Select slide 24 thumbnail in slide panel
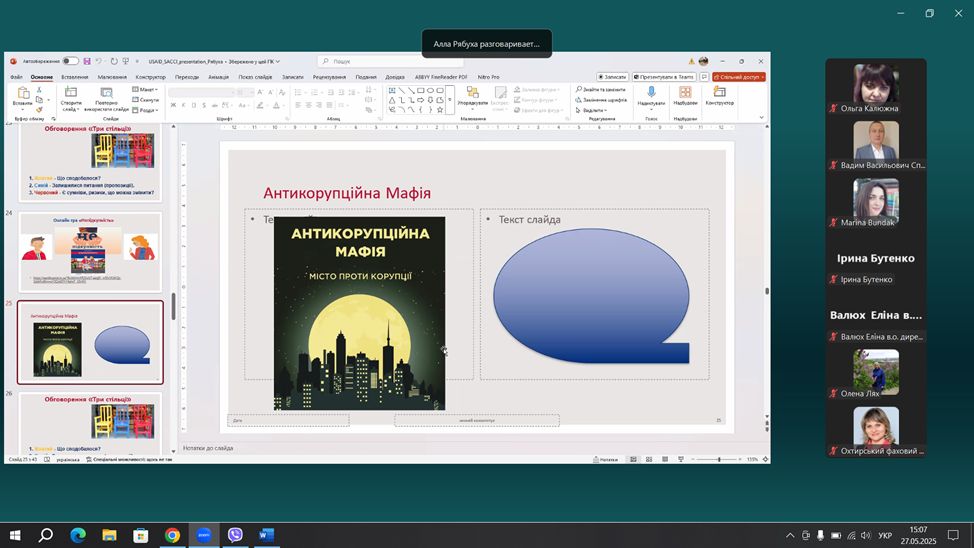974x548 pixels. (x=90, y=252)
